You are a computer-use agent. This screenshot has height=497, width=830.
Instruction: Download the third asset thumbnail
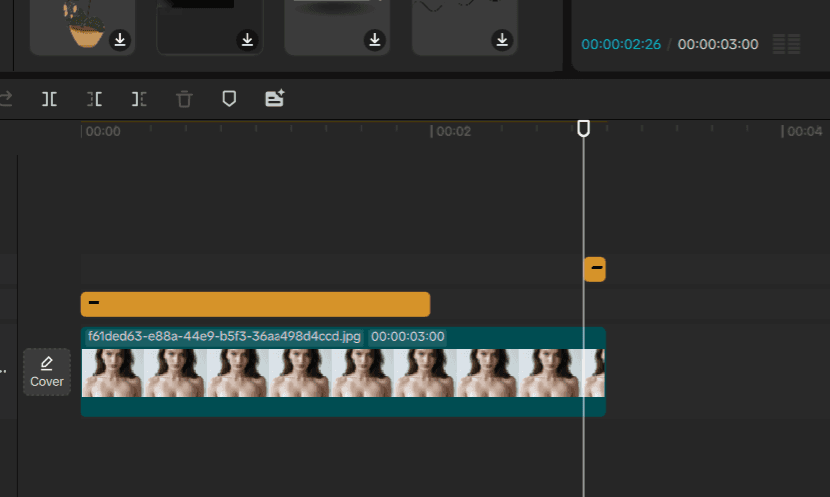tap(375, 40)
